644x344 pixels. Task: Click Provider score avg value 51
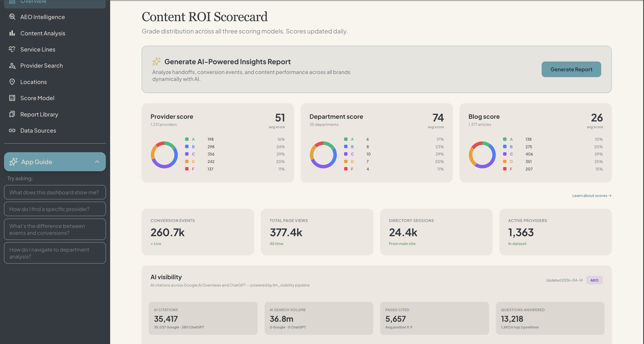coord(280,118)
